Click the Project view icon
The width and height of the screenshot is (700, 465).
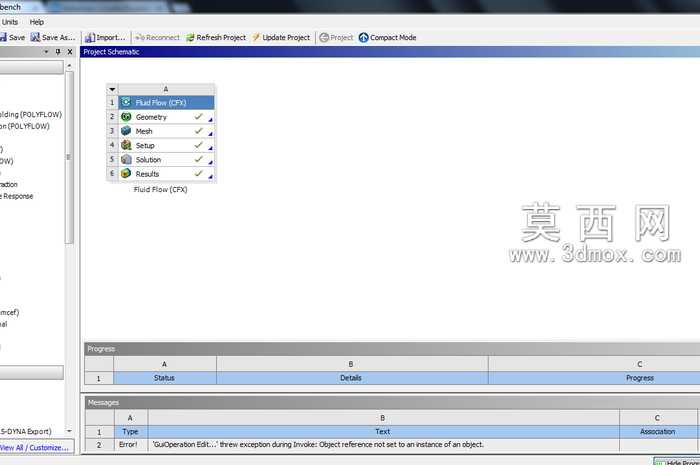click(x=324, y=37)
